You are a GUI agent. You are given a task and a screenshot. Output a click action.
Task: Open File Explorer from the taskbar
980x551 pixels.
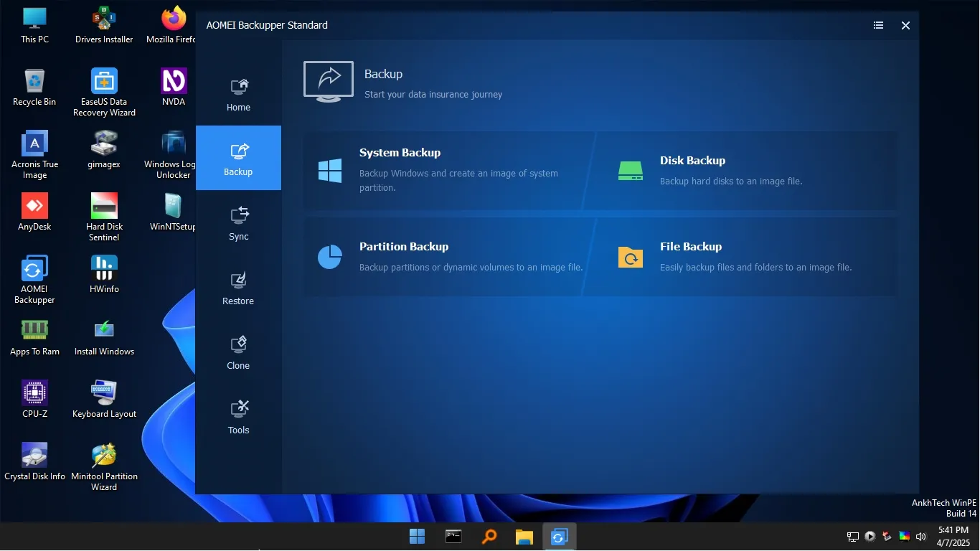[x=524, y=537]
